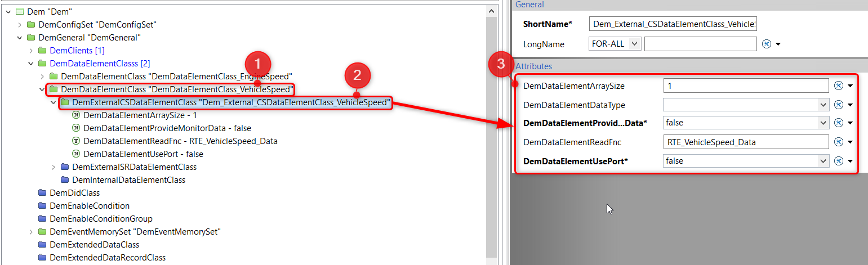Click the reset icon for DemDataElementDataType attribute
Image resolution: width=868 pixels, height=265 pixels.
tap(838, 105)
